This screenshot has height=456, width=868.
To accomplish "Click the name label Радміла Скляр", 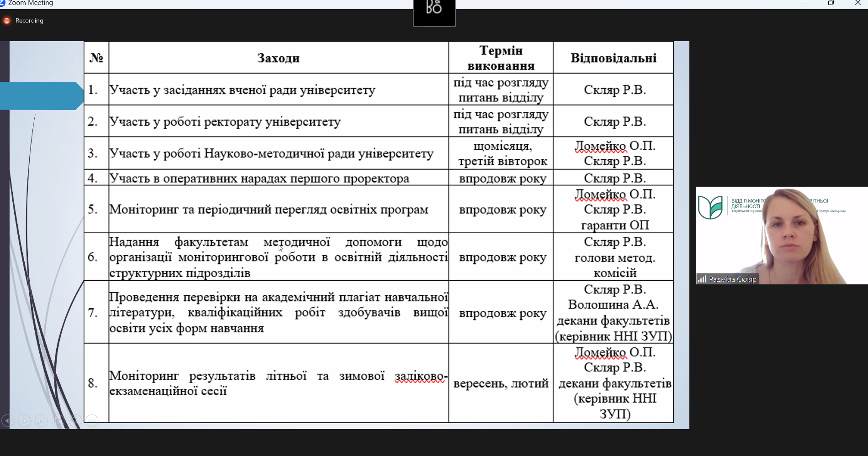I will tap(733, 279).
